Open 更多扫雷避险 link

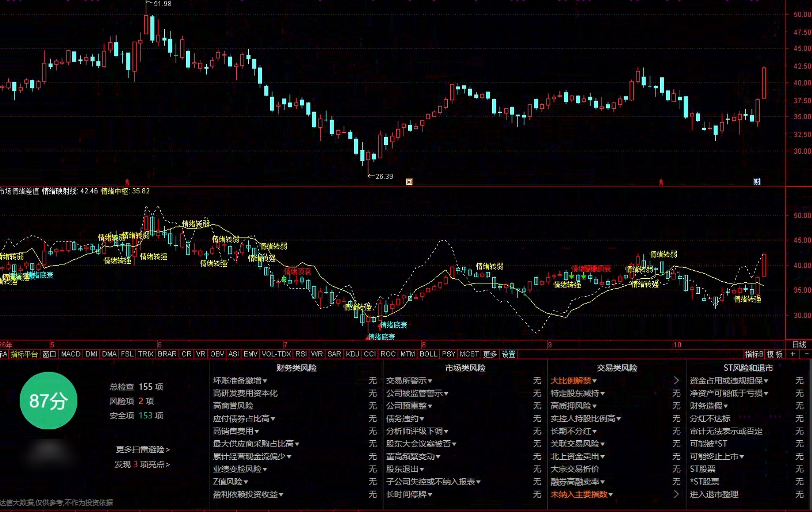(143, 449)
